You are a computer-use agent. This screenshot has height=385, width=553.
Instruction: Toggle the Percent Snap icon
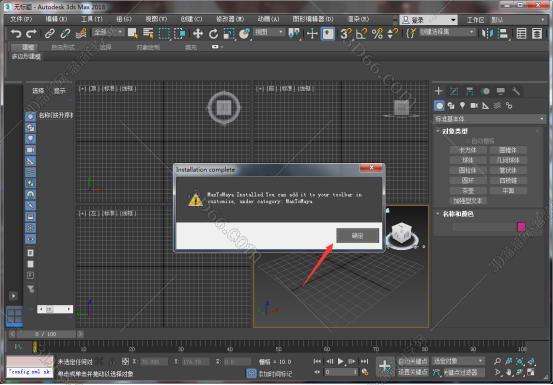pyautogui.click(x=378, y=33)
